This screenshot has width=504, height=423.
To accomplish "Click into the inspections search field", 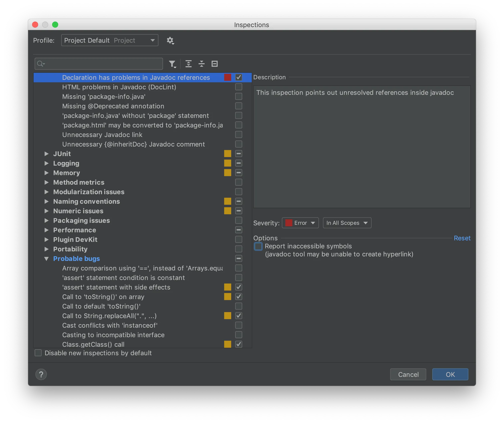I will click(103, 64).
